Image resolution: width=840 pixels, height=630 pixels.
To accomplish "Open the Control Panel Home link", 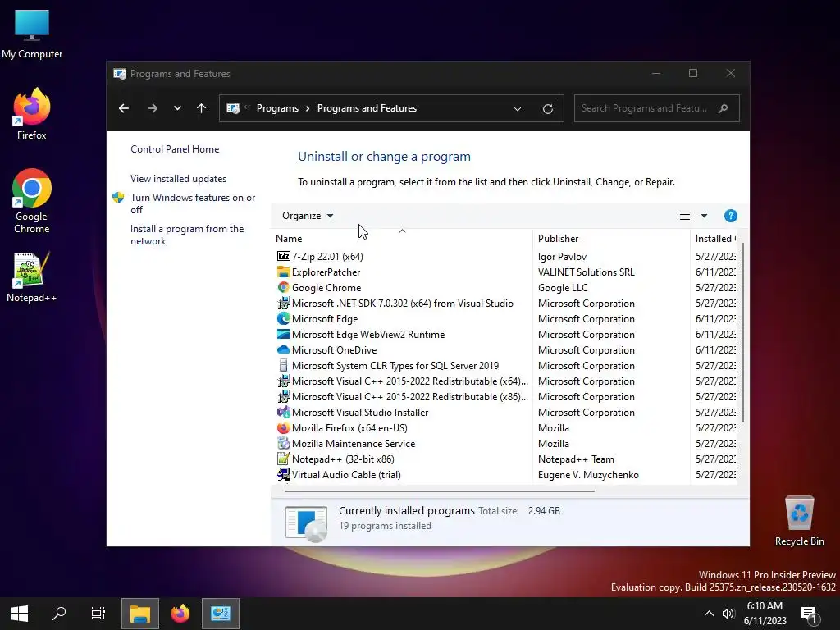I will coord(175,149).
